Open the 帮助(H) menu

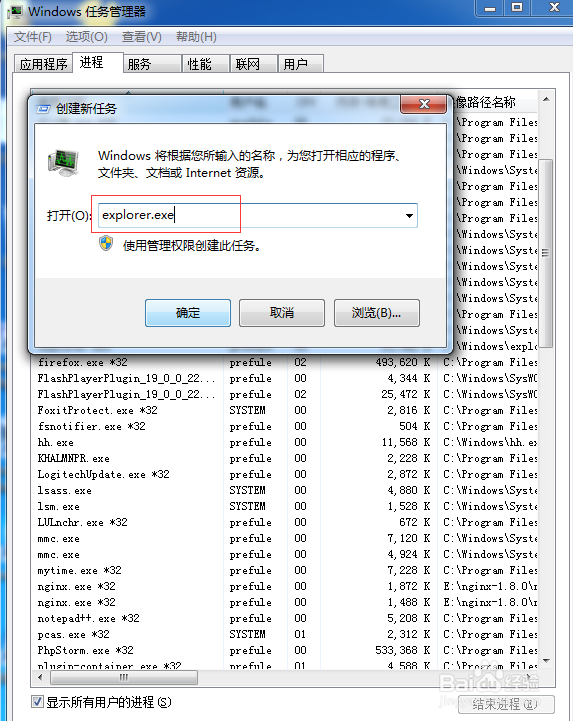196,37
